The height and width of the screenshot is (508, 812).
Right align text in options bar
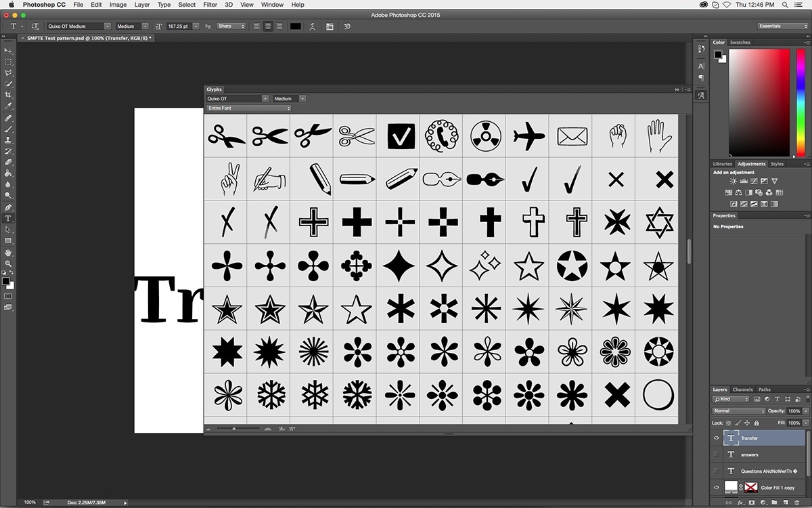278,26
